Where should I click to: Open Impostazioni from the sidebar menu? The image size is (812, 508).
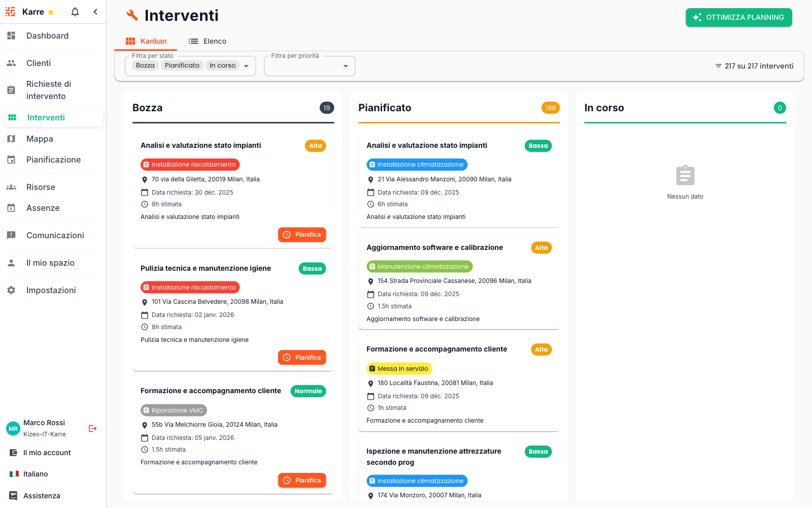click(51, 290)
